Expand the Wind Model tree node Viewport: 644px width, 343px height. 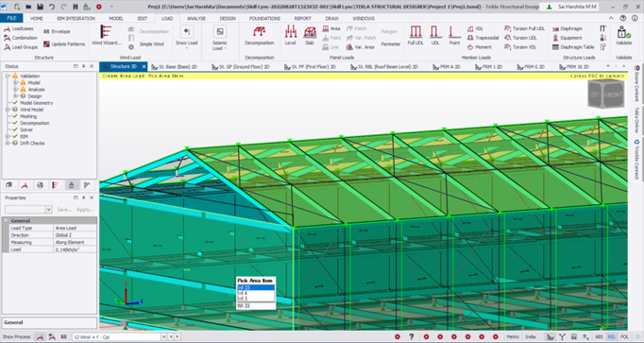click(8, 110)
